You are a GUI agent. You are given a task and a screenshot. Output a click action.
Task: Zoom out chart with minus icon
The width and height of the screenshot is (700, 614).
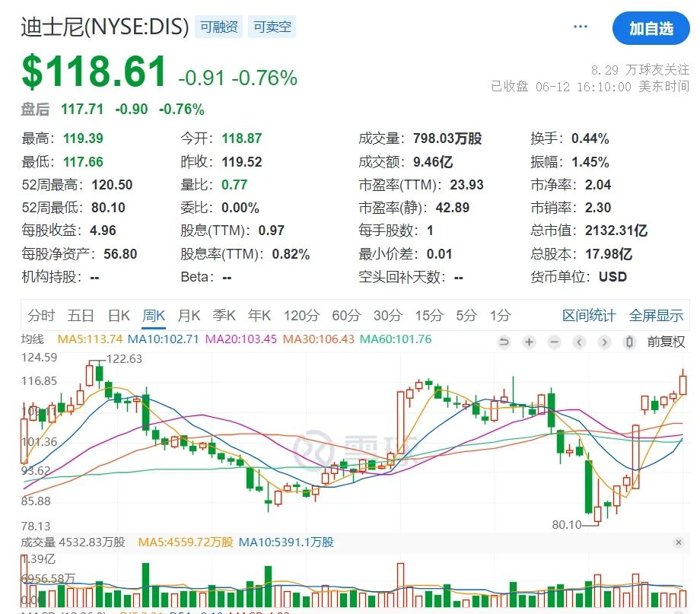point(555,342)
